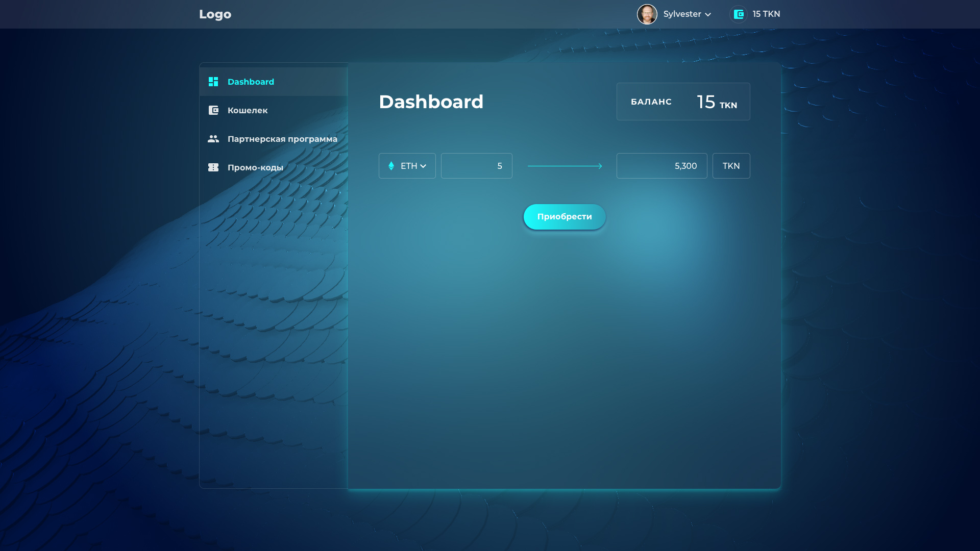980x551 pixels.
Task: Click the ETH amount input field
Action: (476, 166)
